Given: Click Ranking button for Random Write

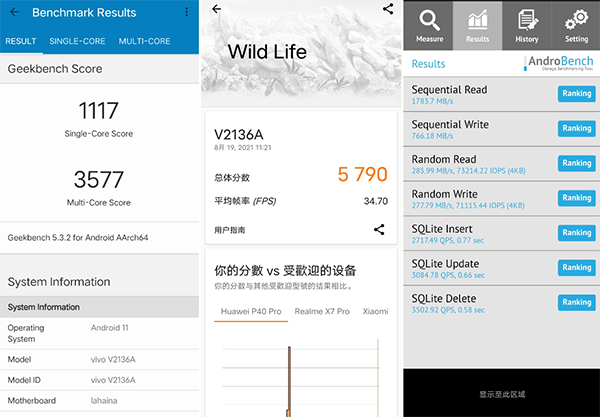Looking at the screenshot, I should pos(576,198).
